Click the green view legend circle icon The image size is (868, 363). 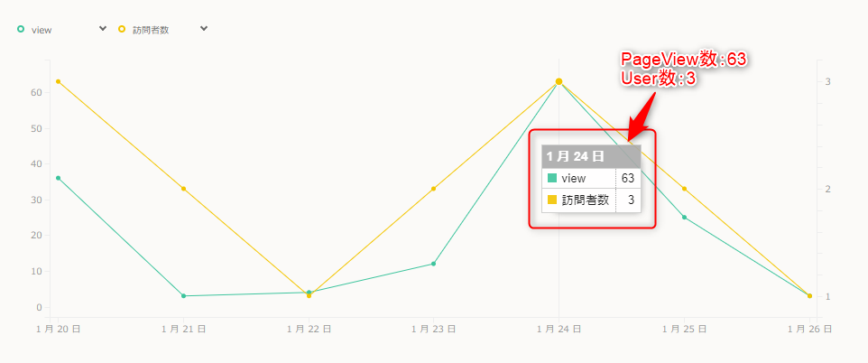tap(21, 29)
